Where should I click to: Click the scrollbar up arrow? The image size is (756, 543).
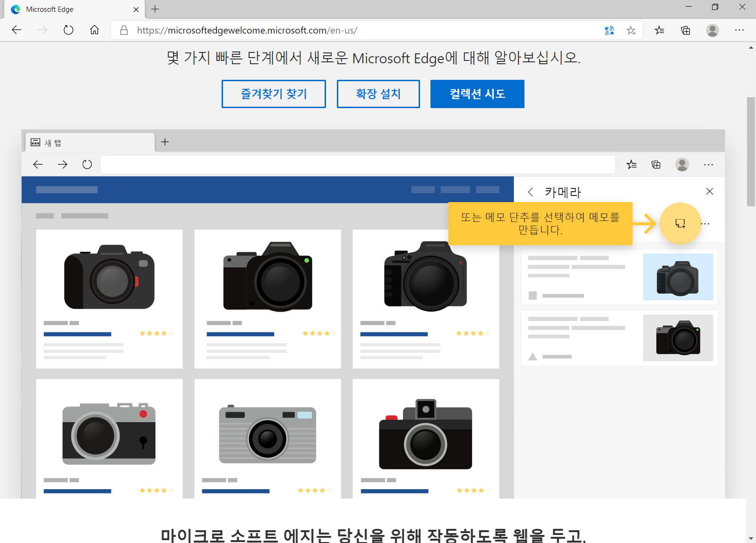[751, 48]
